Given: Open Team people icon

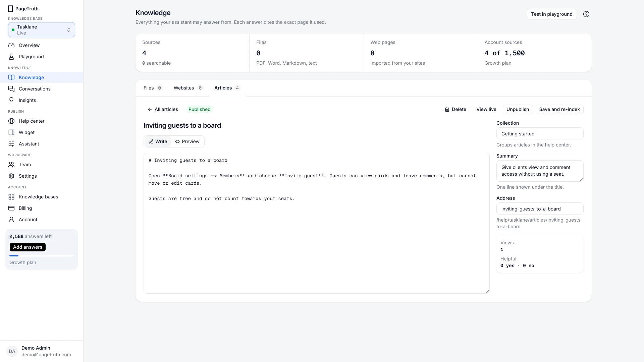Looking at the screenshot, I should (11, 165).
